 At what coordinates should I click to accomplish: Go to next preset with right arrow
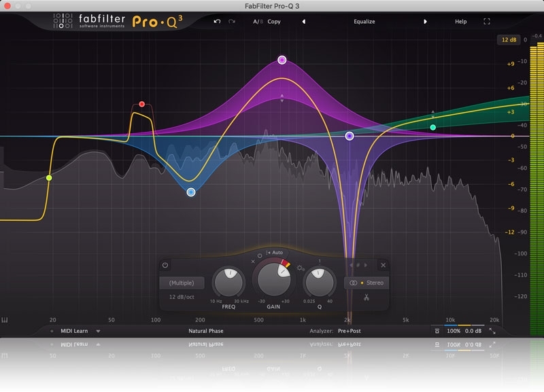point(425,22)
